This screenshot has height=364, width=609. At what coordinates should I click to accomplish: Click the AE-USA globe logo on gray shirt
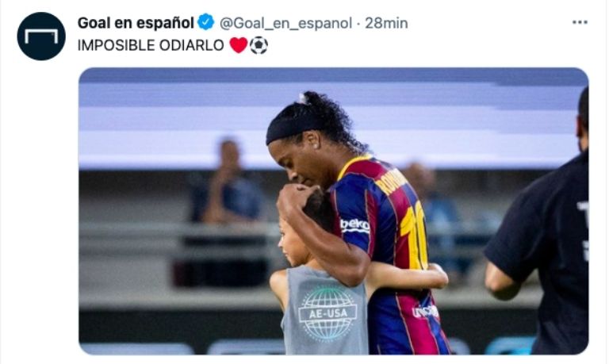(x=327, y=312)
